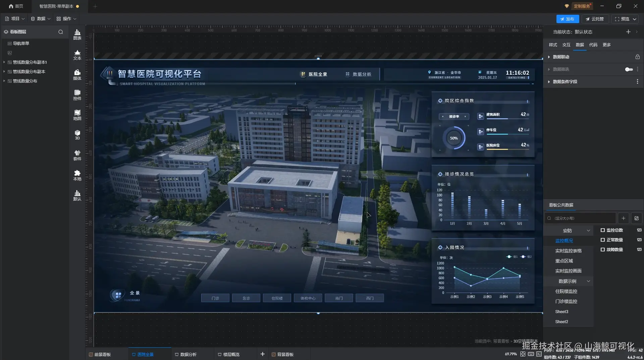Collapse the 安防 data group

[588, 231]
